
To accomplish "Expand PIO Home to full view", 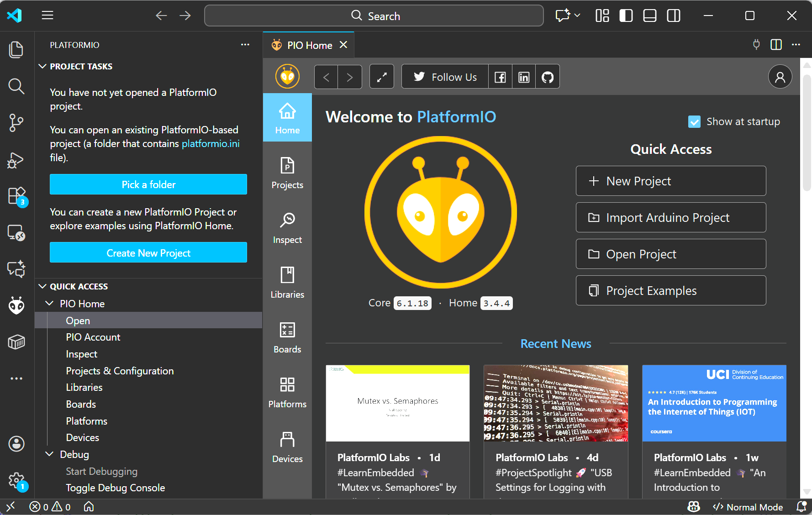I will (x=382, y=77).
